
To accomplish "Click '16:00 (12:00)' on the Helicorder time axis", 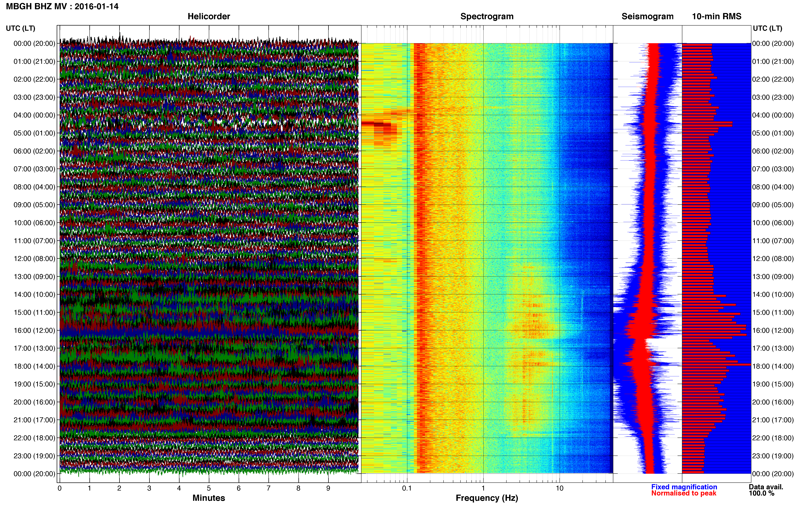I will tap(34, 330).
